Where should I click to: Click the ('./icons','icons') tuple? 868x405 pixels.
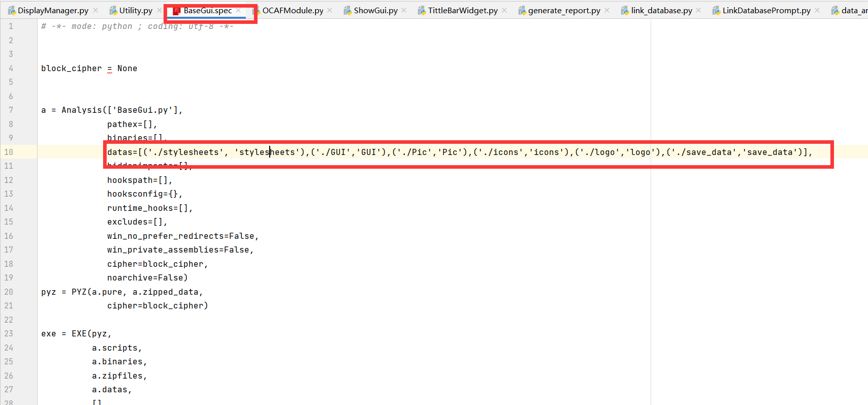coord(521,152)
